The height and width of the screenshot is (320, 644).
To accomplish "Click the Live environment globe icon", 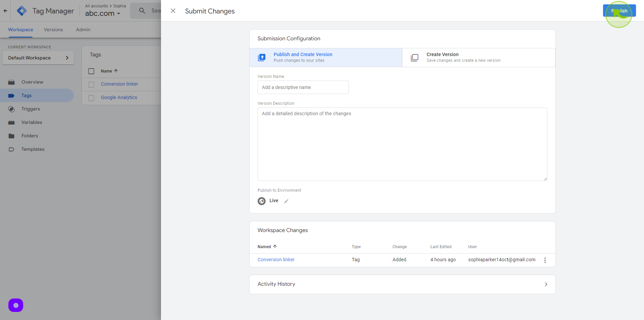I will pyautogui.click(x=262, y=201).
